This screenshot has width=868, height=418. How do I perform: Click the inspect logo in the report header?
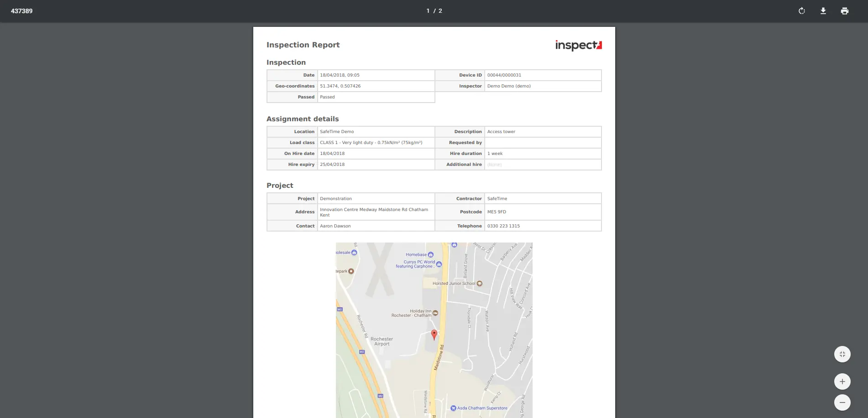pos(578,45)
